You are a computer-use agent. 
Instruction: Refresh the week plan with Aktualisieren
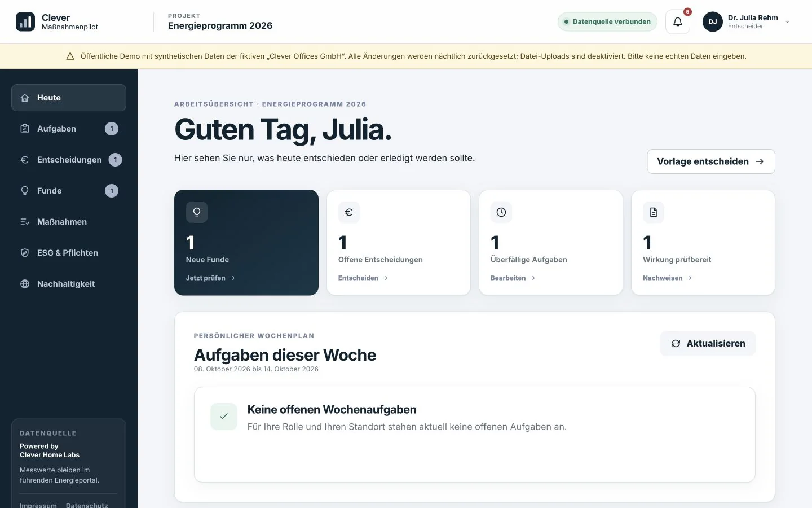[708, 343]
